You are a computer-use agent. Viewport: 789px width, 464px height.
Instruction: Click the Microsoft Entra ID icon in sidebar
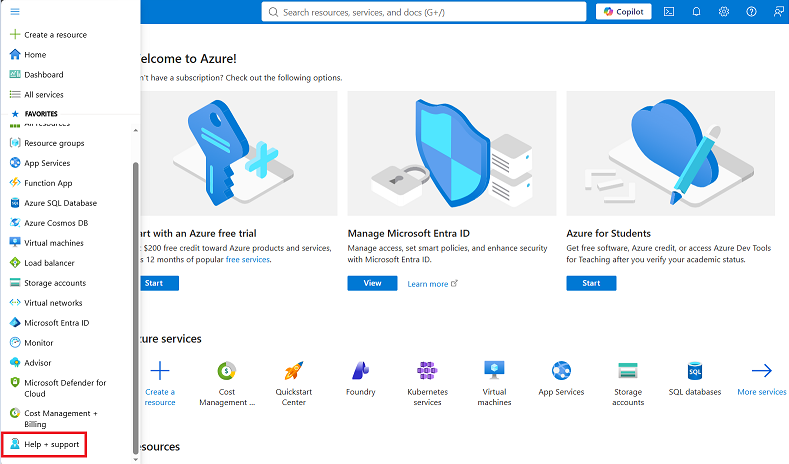[15, 323]
